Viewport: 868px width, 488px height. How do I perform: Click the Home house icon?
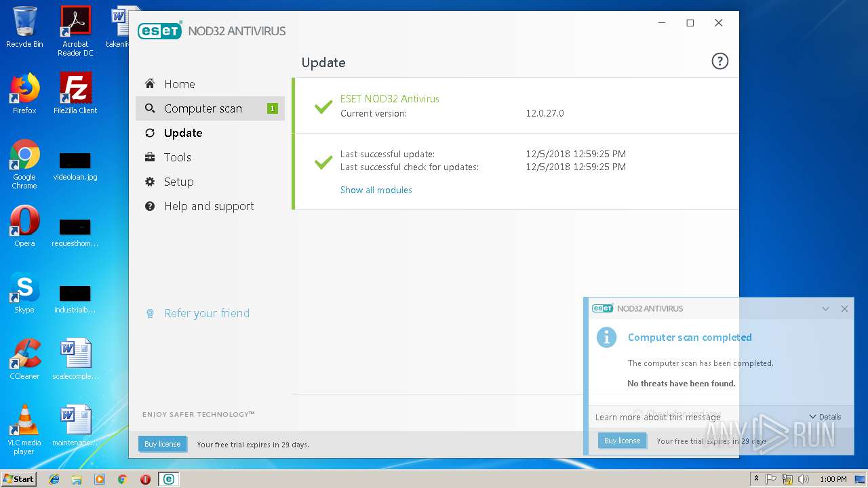[x=150, y=83]
